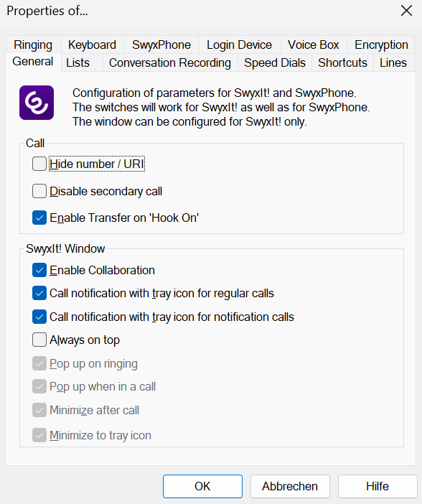Select the Voice Box tab
Image resolution: width=422 pixels, height=504 pixels.
(x=314, y=45)
